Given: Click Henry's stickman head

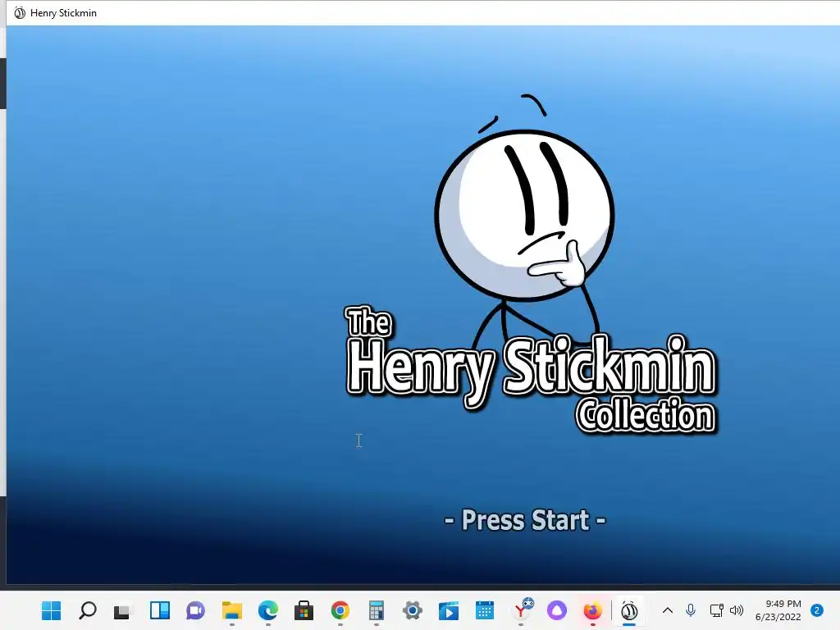Looking at the screenshot, I should [524, 215].
